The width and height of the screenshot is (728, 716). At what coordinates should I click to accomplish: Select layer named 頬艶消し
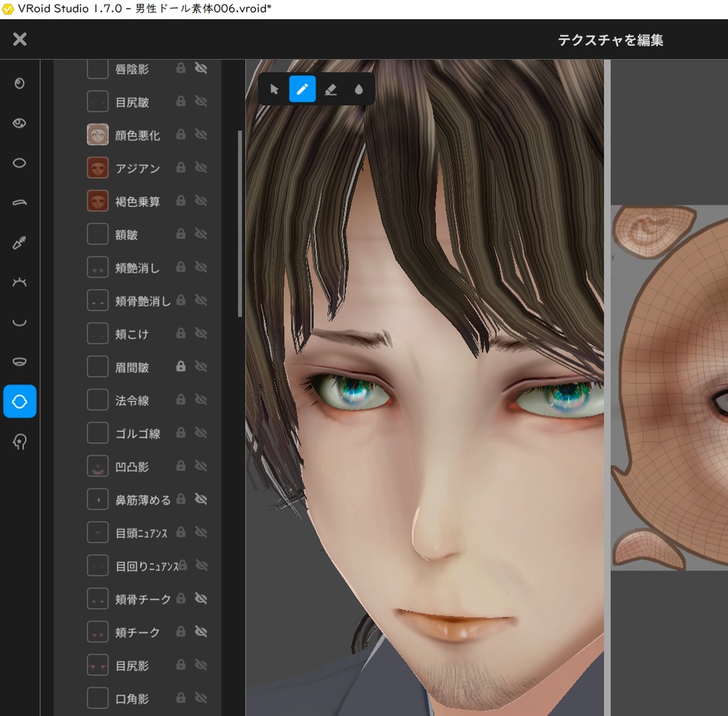137,268
